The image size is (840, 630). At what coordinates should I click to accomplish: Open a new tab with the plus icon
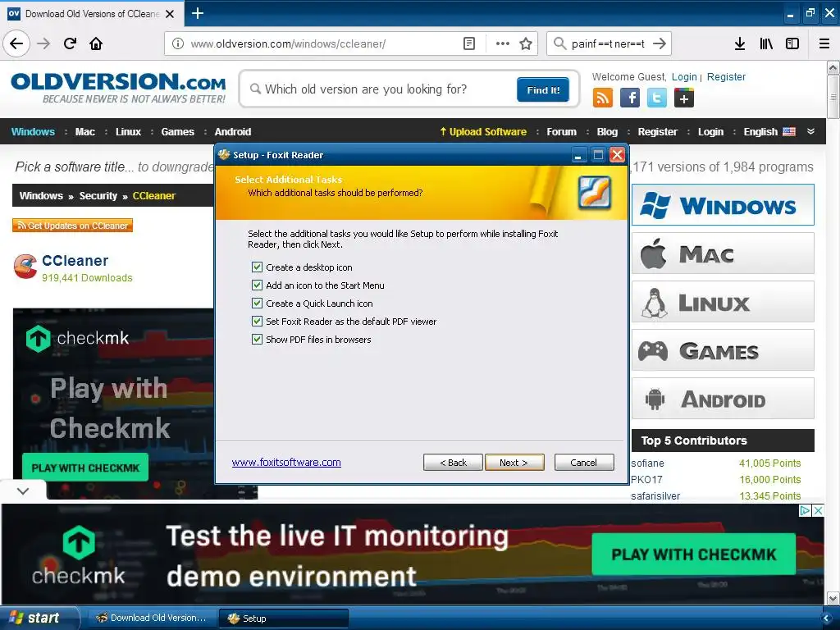coord(197,13)
